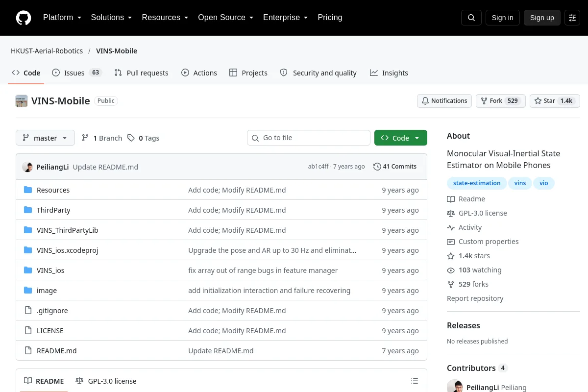
Task: Expand the green Code dropdown
Action: click(x=401, y=138)
